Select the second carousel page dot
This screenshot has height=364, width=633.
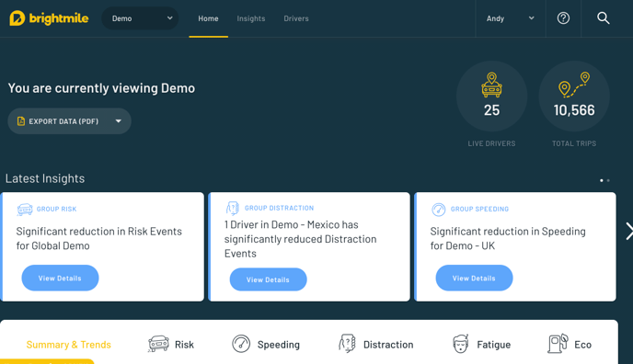pos(608,180)
